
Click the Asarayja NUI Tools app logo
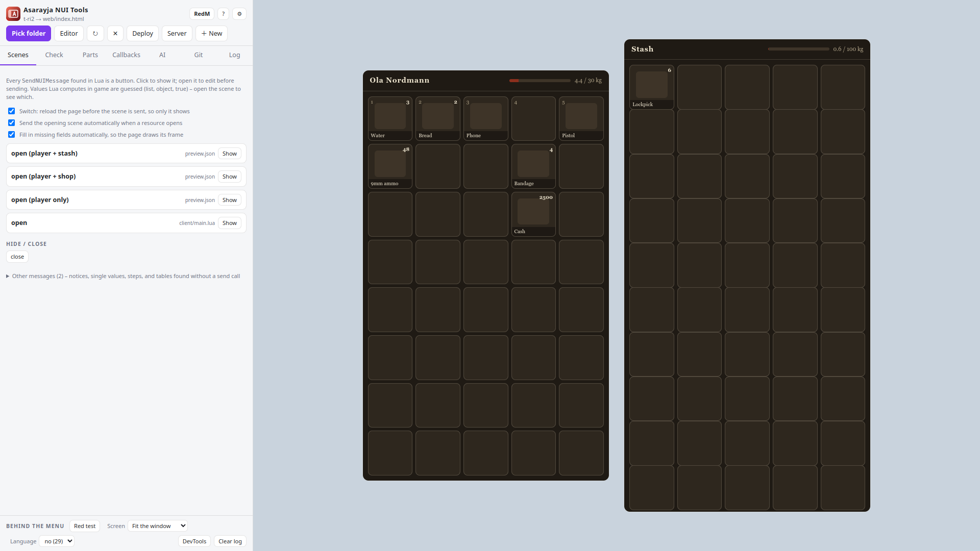pos(13,14)
